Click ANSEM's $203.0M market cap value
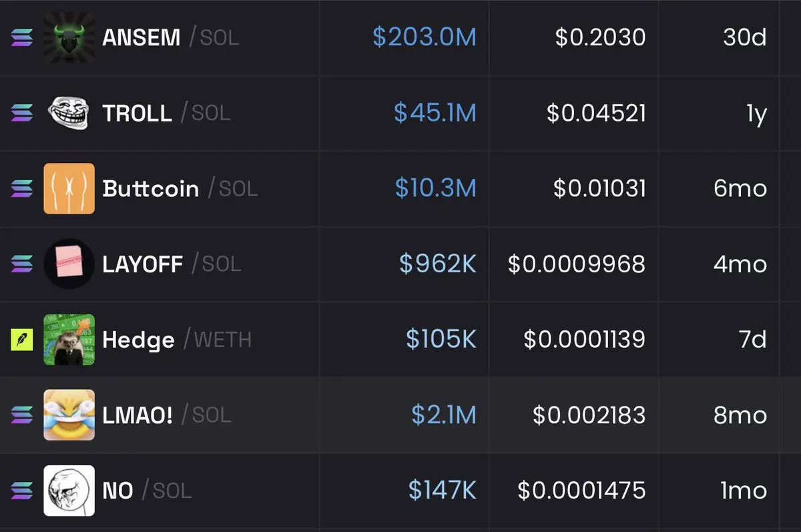Screen dimensions: 801x532 pyautogui.click(x=425, y=37)
